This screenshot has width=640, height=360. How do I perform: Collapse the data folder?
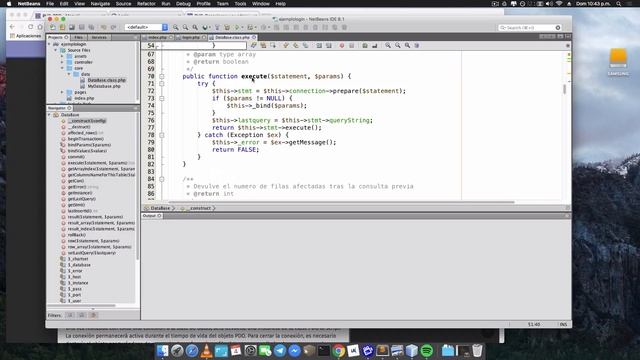click(x=69, y=74)
